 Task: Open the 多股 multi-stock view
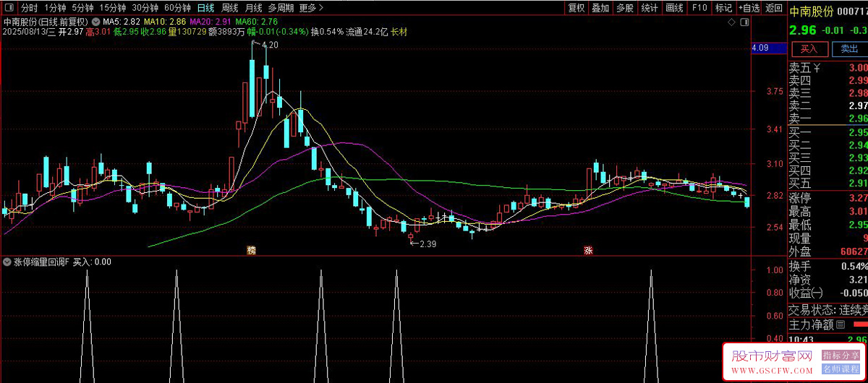point(625,8)
